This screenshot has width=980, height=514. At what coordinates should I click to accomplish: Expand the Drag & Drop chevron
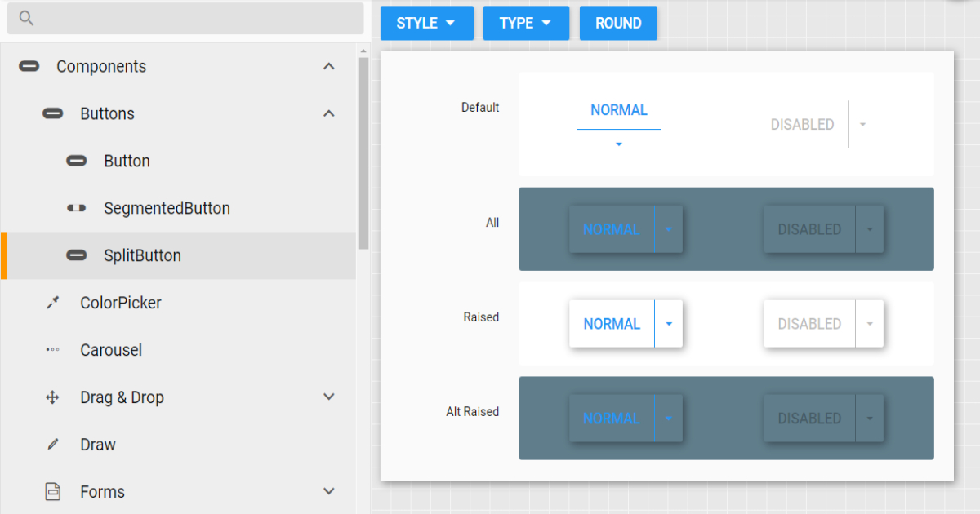point(329,397)
